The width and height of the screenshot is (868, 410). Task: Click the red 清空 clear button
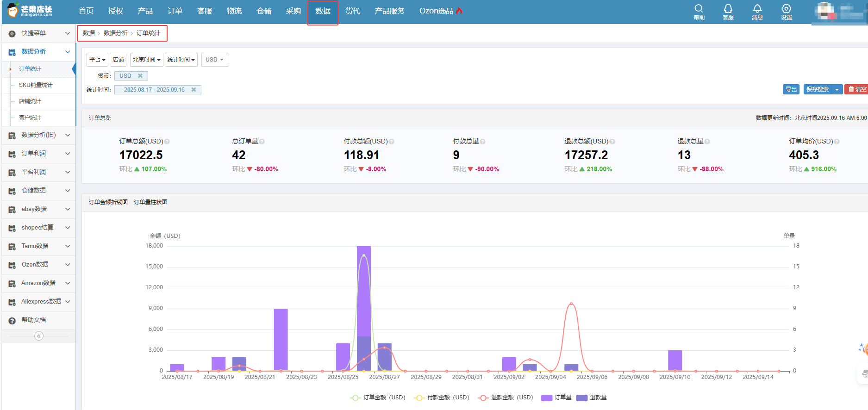[857, 89]
